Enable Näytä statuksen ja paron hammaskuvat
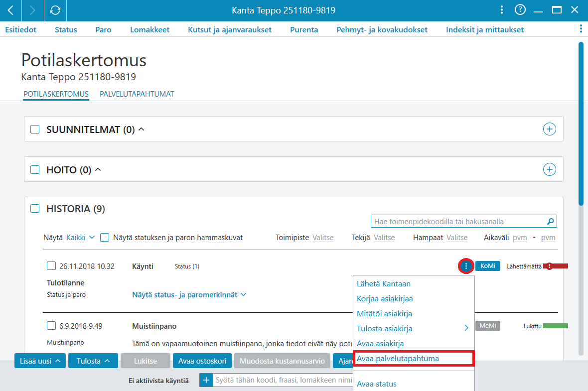The height and width of the screenshot is (391, 588). (x=105, y=238)
